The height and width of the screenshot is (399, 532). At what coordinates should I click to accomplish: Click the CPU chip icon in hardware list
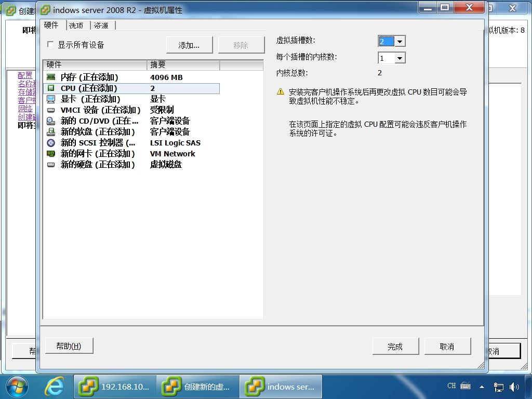(x=51, y=88)
